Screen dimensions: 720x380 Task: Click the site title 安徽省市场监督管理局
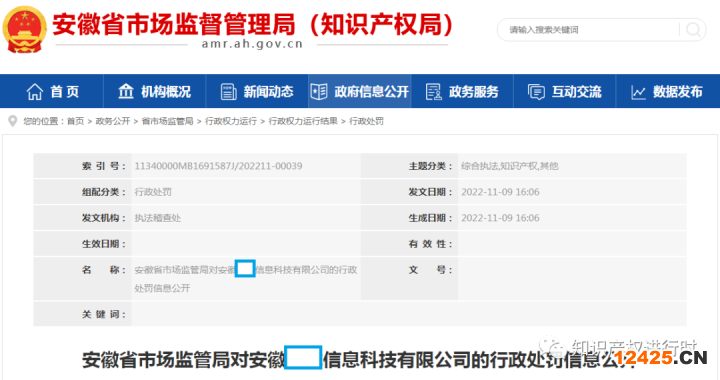(x=174, y=24)
